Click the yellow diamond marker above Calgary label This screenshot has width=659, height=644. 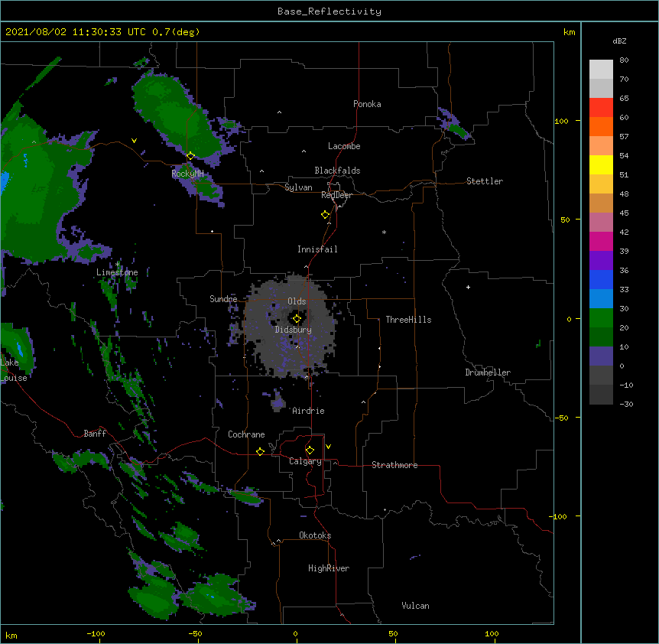point(310,450)
